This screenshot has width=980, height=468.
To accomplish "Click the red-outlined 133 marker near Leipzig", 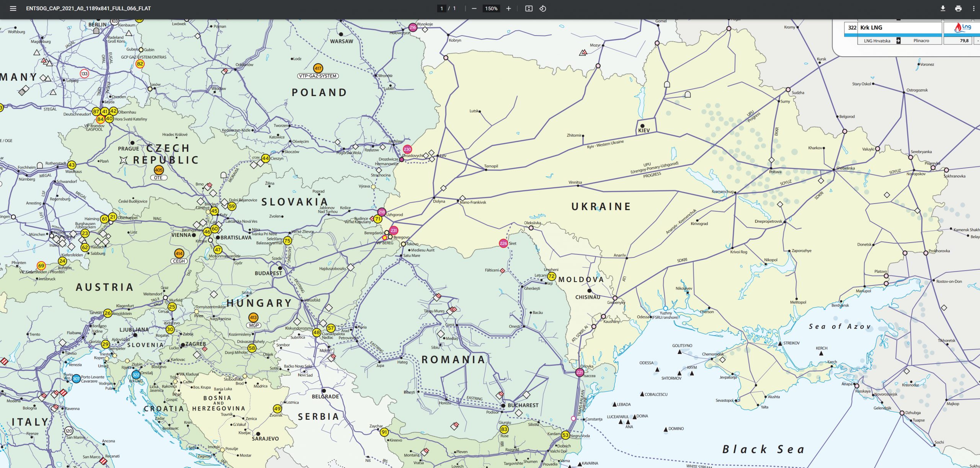I will tap(84, 73).
